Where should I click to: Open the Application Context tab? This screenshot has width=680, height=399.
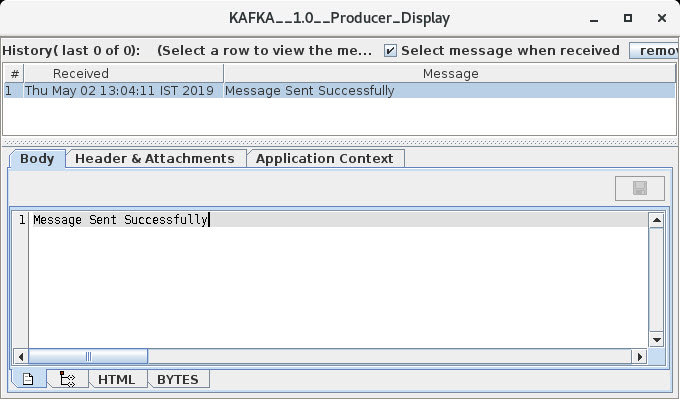[x=324, y=159]
